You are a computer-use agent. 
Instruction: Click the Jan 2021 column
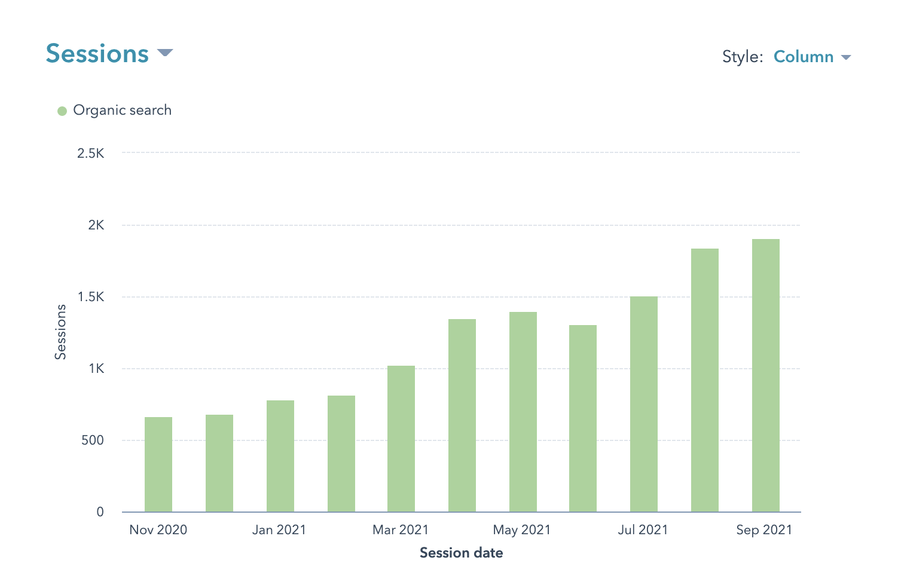[280, 456]
